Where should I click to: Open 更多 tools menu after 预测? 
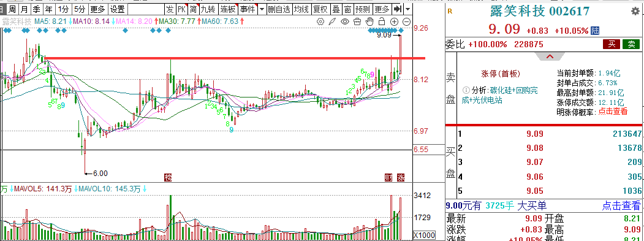click(x=382, y=9)
